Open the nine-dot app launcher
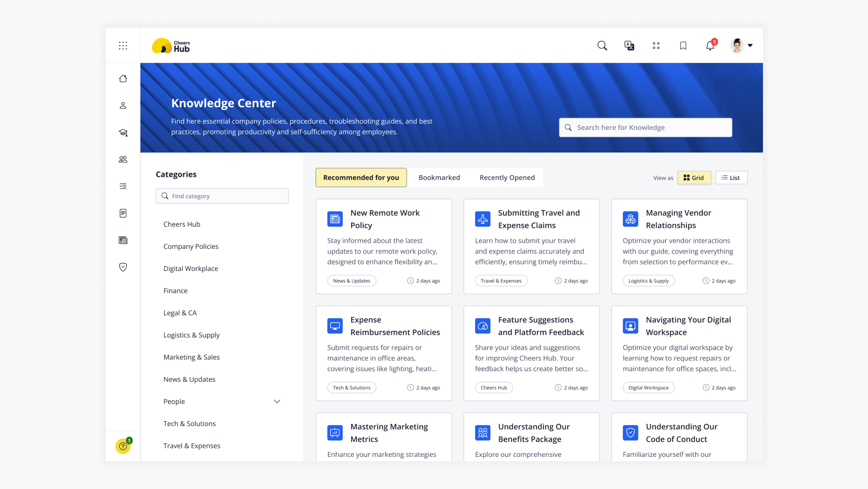 [x=123, y=46]
